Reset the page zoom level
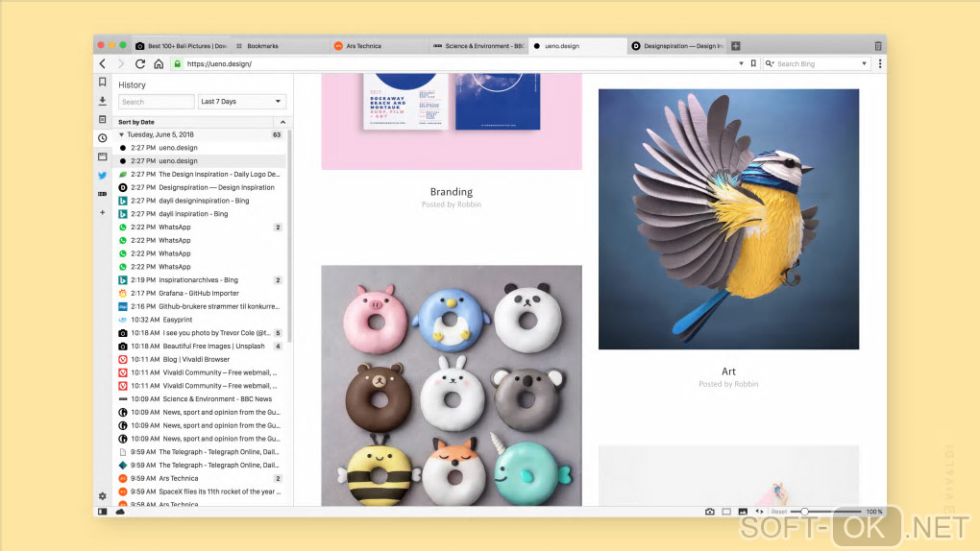980x551 pixels. click(779, 512)
